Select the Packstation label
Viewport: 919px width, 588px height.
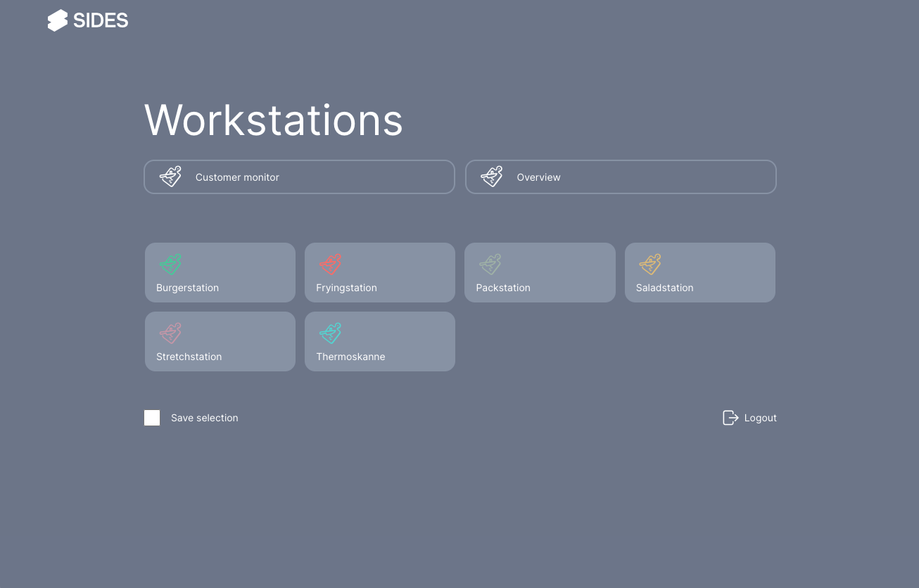[503, 288]
